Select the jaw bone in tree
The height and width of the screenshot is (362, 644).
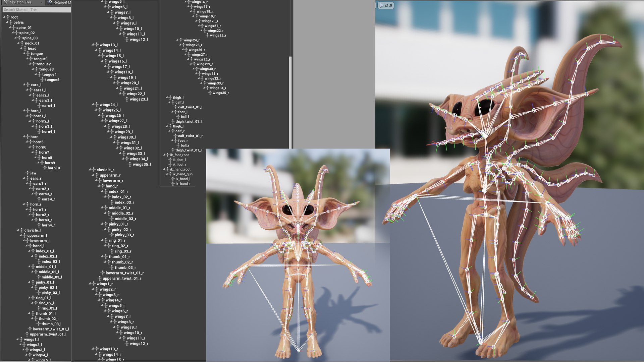pos(33,173)
